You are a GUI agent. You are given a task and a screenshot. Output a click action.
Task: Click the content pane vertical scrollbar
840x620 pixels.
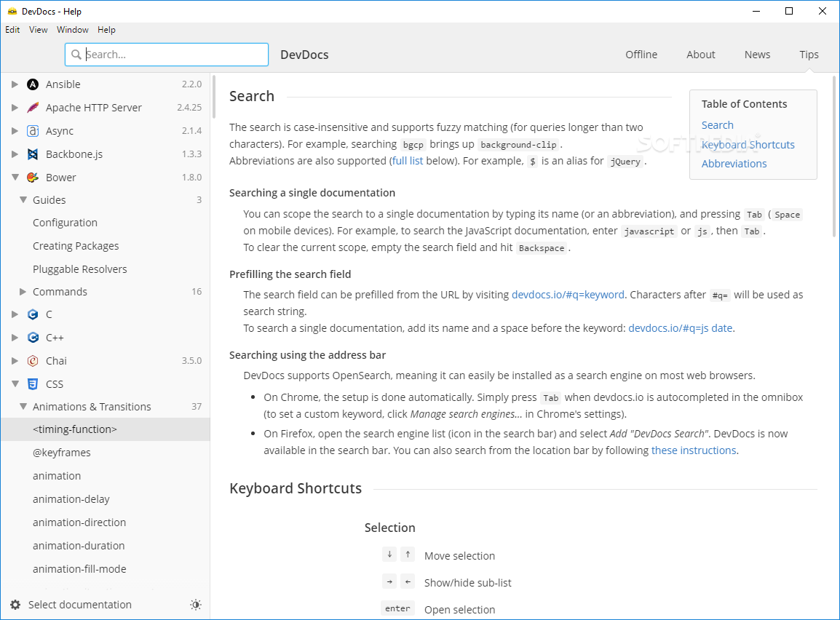(834, 156)
